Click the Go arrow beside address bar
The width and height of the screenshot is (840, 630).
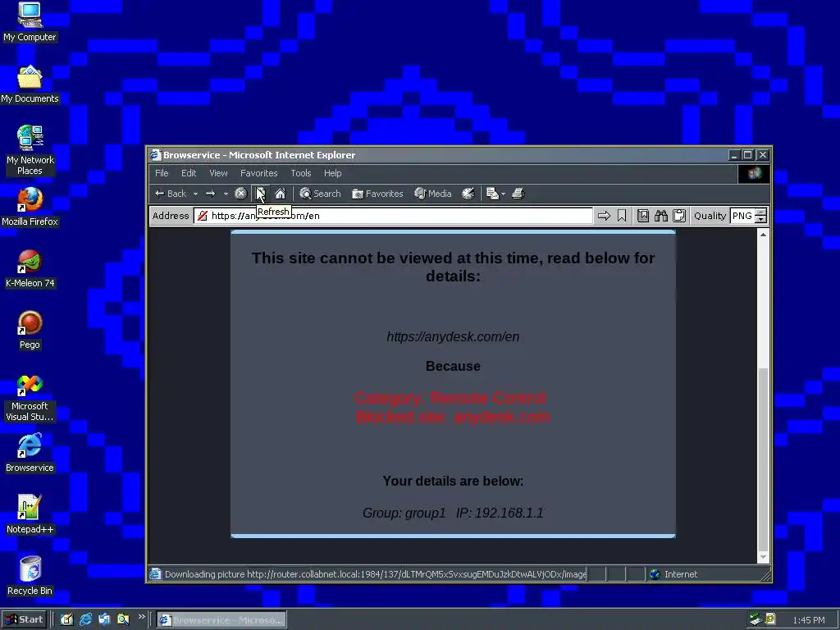coord(604,216)
